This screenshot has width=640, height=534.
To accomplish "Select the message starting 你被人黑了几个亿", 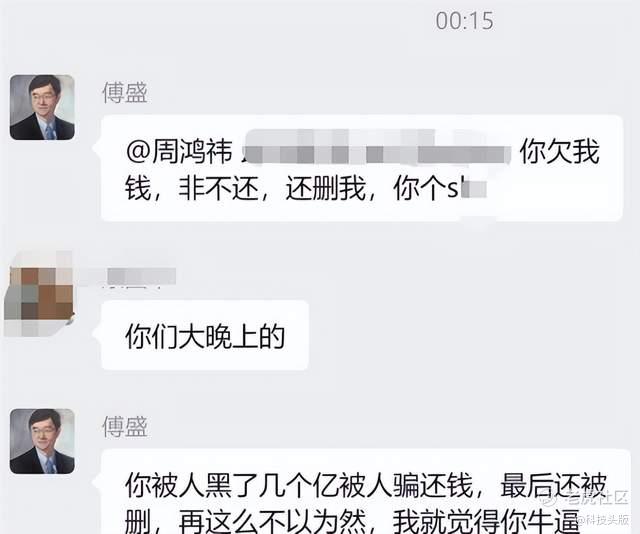I will point(366,492).
